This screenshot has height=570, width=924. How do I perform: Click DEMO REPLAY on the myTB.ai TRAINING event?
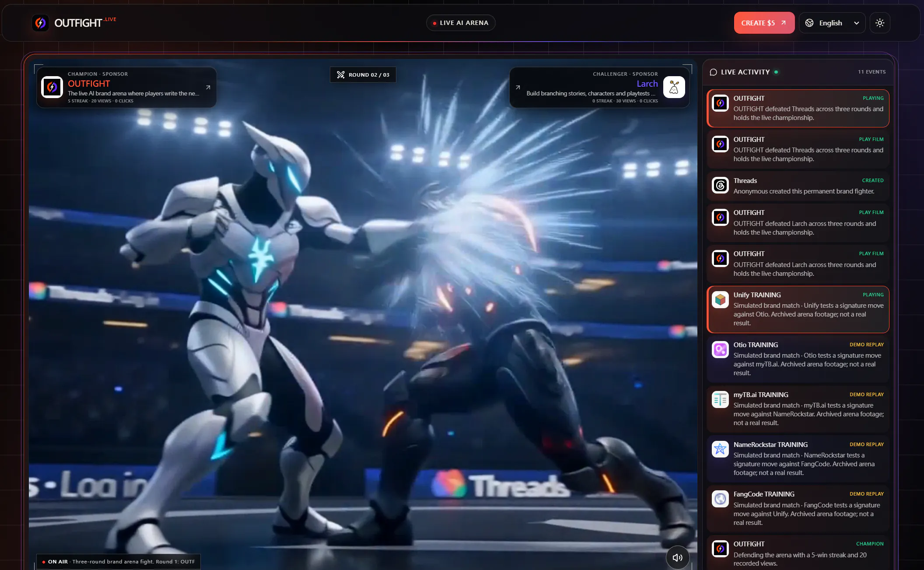coord(867,394)
